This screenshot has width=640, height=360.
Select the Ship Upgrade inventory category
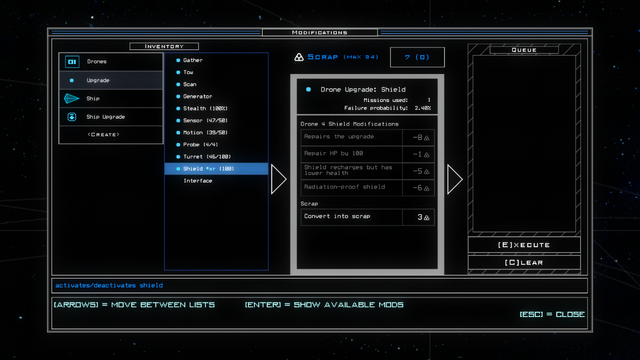click(x=111, y=117)
